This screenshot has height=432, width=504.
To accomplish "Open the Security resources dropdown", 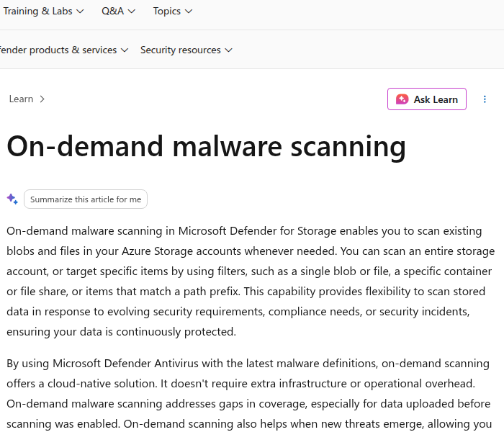I will pos(186,50).
